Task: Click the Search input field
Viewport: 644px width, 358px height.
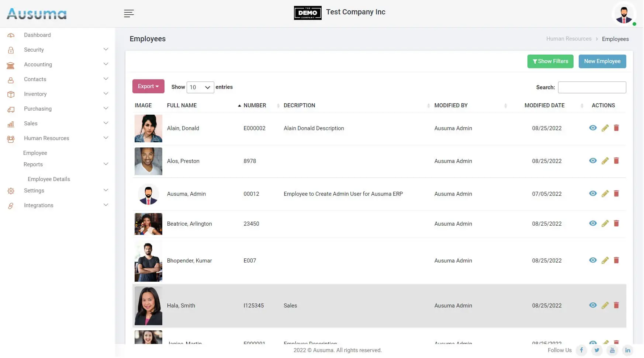Action: coord(592,87)
